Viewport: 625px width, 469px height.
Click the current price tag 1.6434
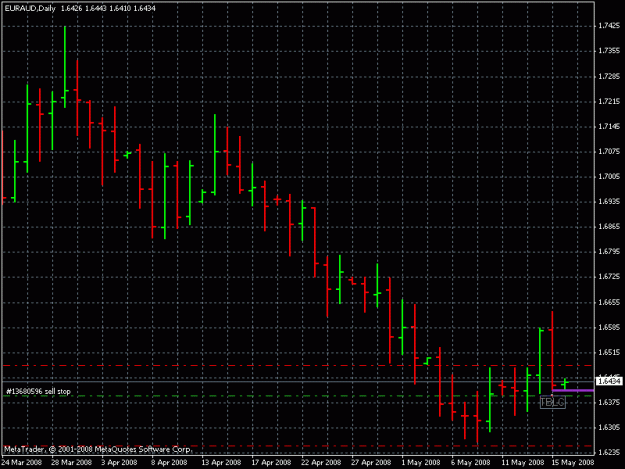pos(609,381)
